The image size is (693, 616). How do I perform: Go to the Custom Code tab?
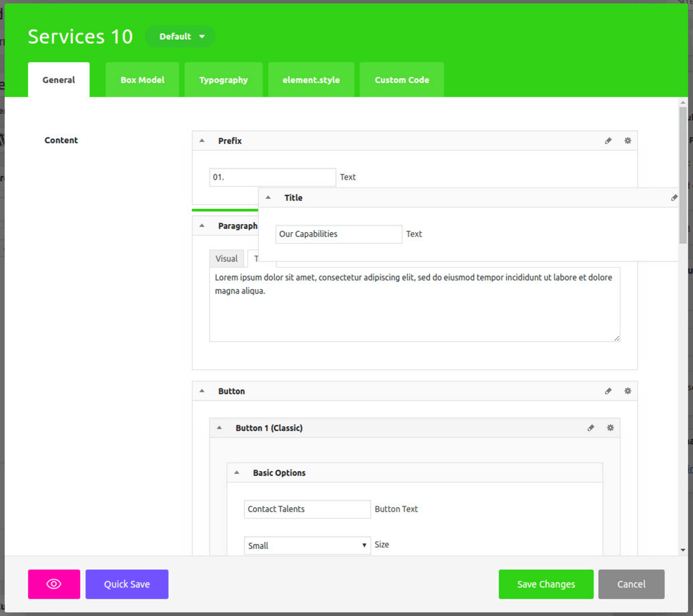point(402,80)
